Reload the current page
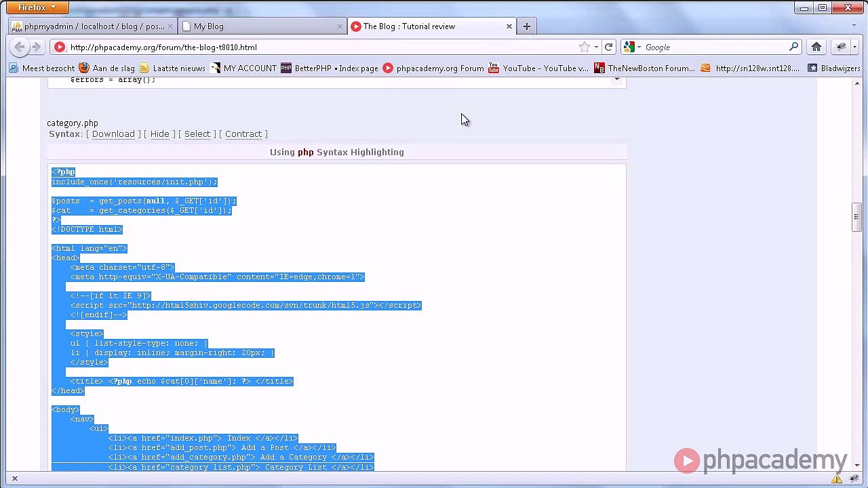Viewport: 868px width, 488px height. 609,47
